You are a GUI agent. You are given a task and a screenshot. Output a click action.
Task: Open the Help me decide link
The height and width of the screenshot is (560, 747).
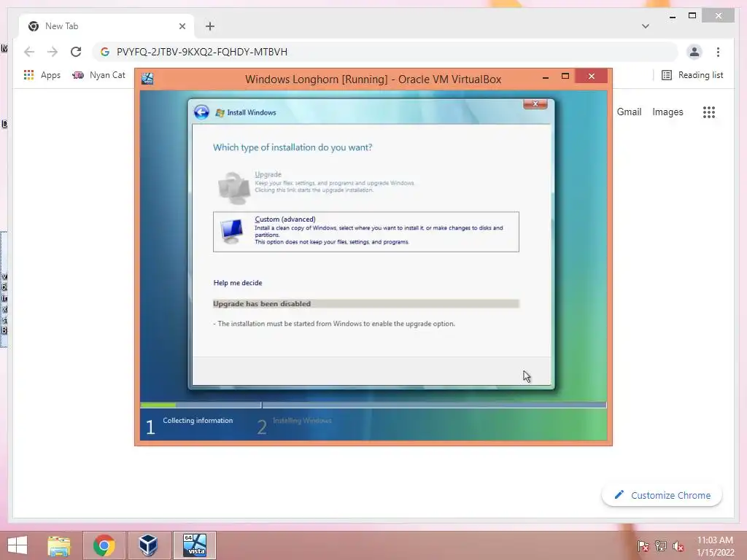[x=238, y=283]
